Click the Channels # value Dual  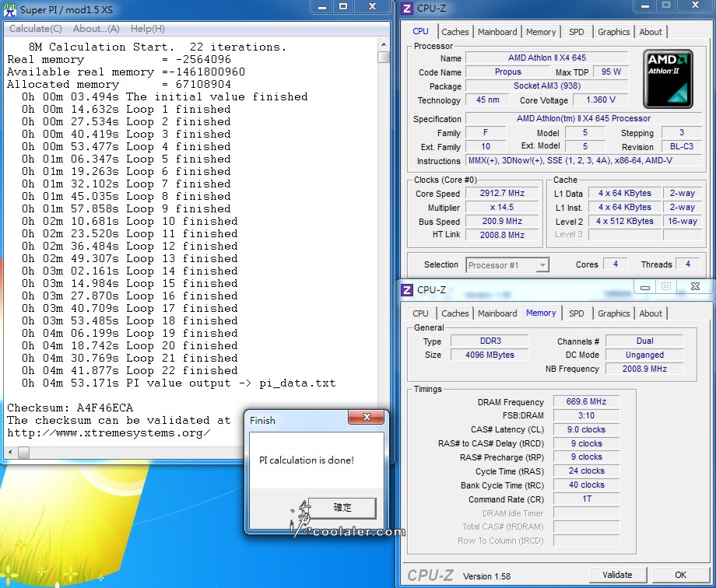[644, 341]
